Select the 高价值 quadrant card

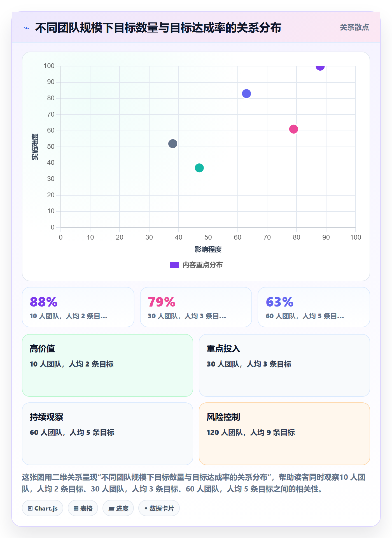pos(108,365)
